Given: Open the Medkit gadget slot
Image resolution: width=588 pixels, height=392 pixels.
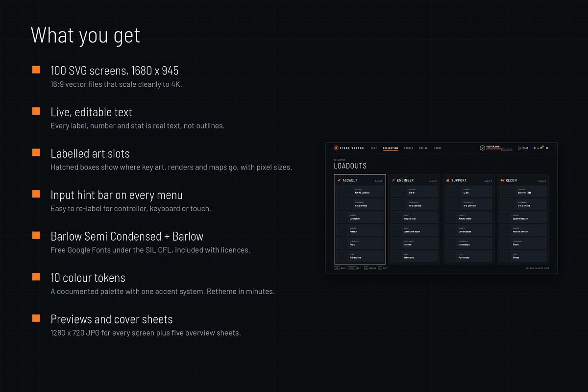Looking at the screenshot, I should [360, 230].
